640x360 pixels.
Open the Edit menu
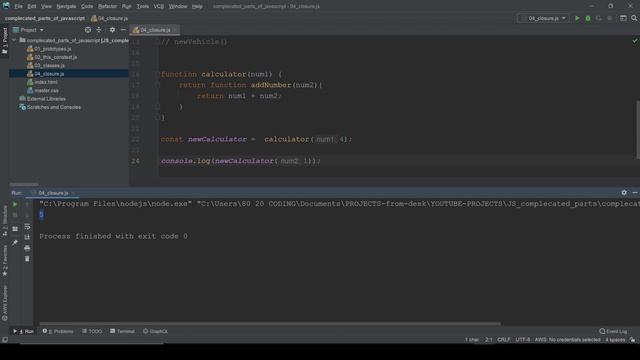pyautogui.click(x=31, y=6)
